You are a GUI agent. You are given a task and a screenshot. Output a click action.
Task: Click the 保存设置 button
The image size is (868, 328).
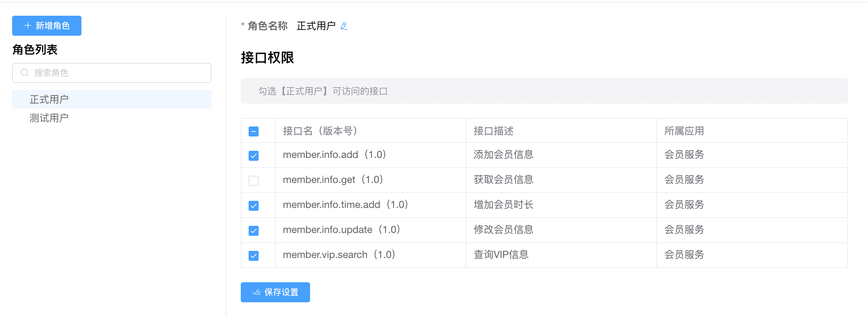coord(275,292)
